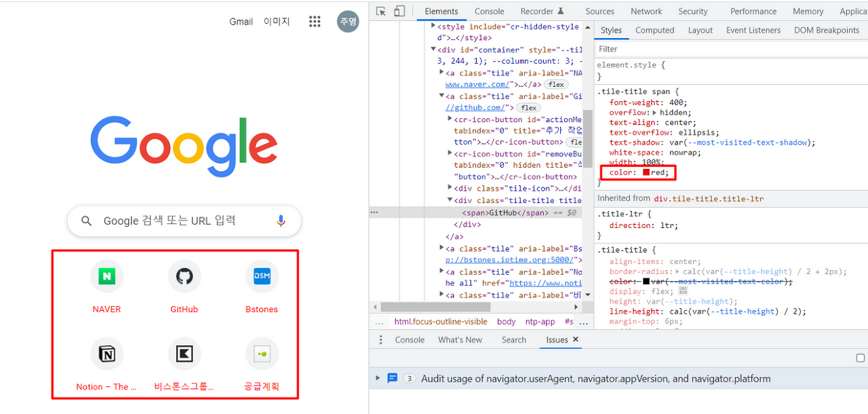This screenshot has width=868, height=414.
Task: Open the Sources tab
Action: point(600,12)
